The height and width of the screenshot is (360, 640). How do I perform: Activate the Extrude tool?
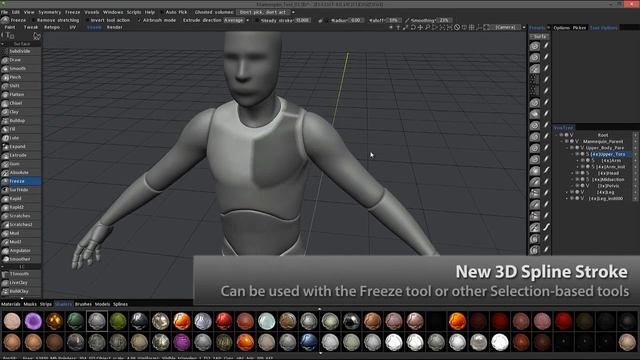click(x=21, y=156)
